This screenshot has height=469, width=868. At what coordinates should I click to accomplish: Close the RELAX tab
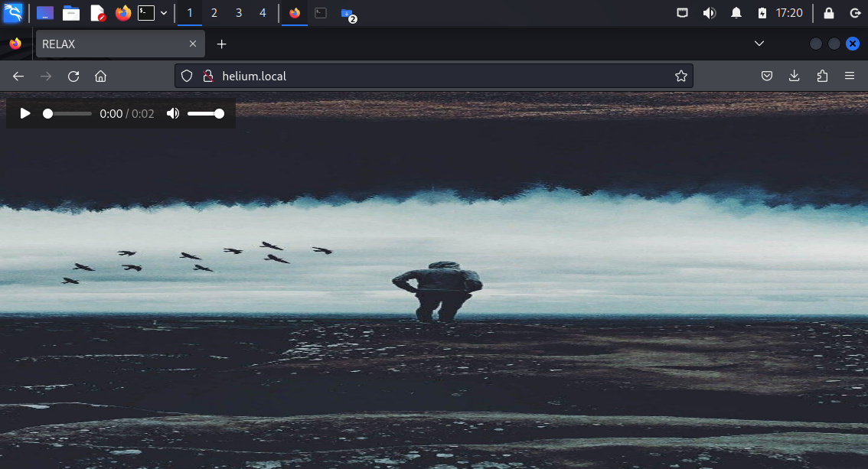point(193,44)
